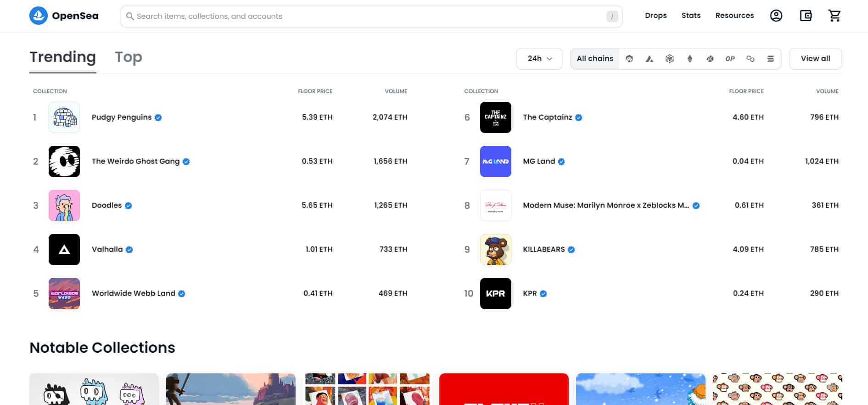The image size is (868, 405).
Task: Select the All chains filter
Action: click(595, 59)
